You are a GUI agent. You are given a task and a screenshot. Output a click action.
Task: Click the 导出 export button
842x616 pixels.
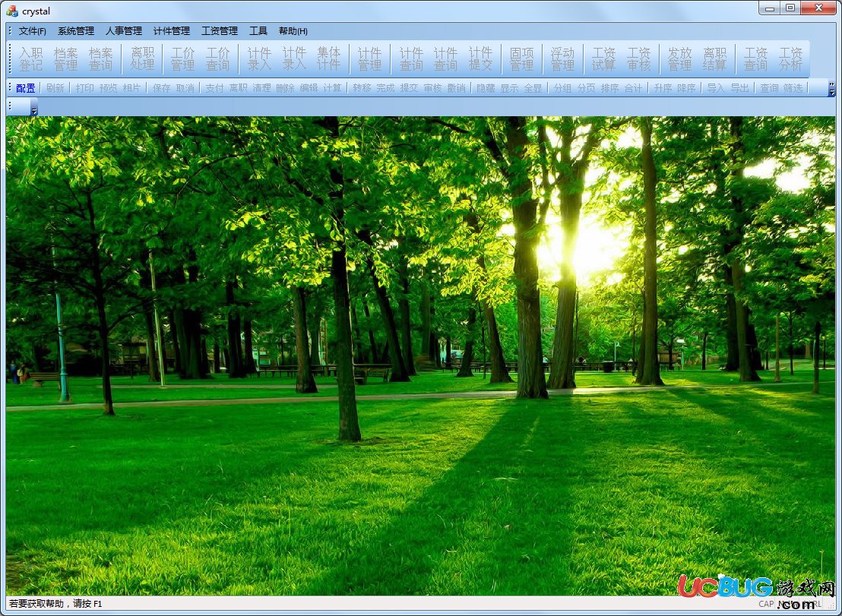(739, 88)
